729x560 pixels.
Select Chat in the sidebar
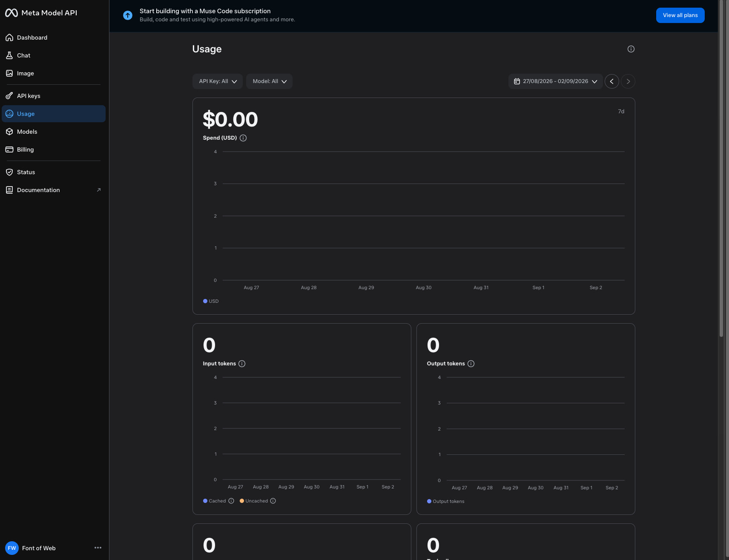click(x=54, y=55)
